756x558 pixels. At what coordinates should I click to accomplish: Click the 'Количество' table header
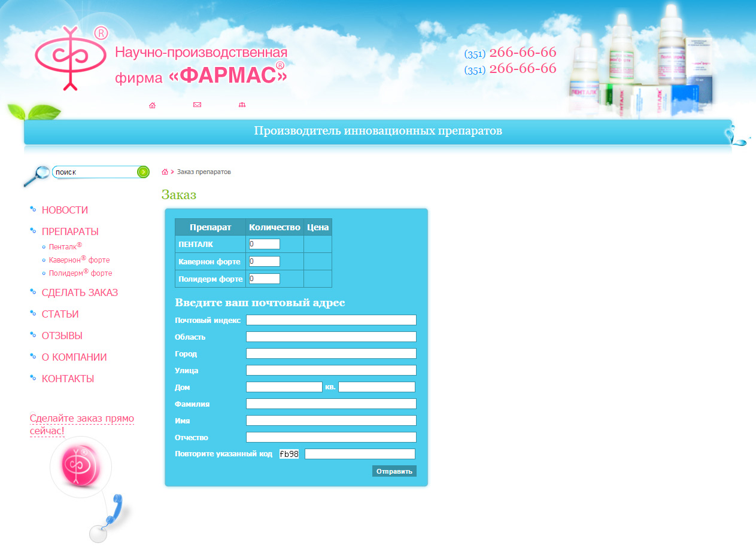[x=275, y=227]
